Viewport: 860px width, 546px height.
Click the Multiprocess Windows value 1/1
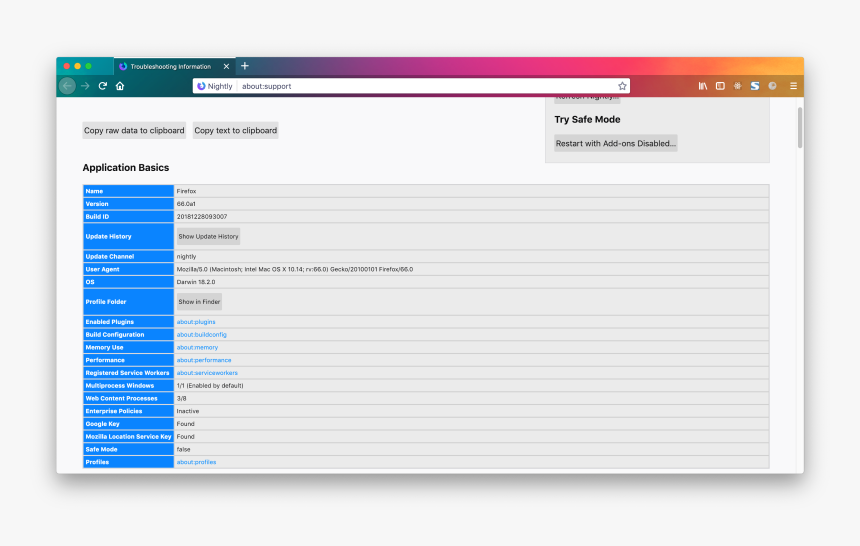point(210,386)
